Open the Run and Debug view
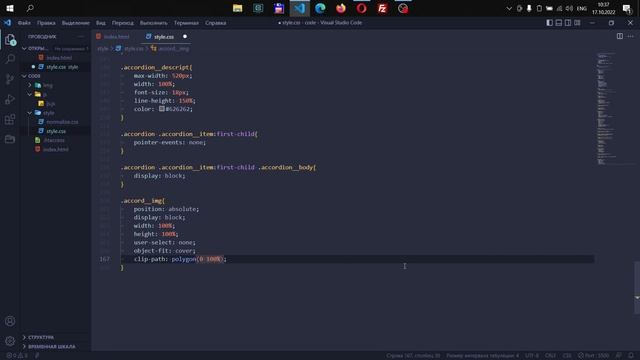 click(10, 99)
